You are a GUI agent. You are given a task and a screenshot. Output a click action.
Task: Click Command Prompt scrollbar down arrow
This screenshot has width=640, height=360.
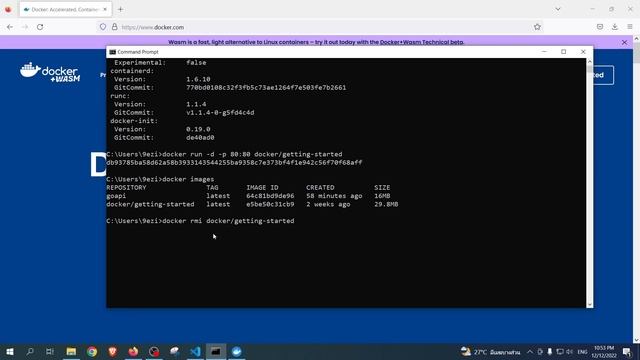coord(589,304)
